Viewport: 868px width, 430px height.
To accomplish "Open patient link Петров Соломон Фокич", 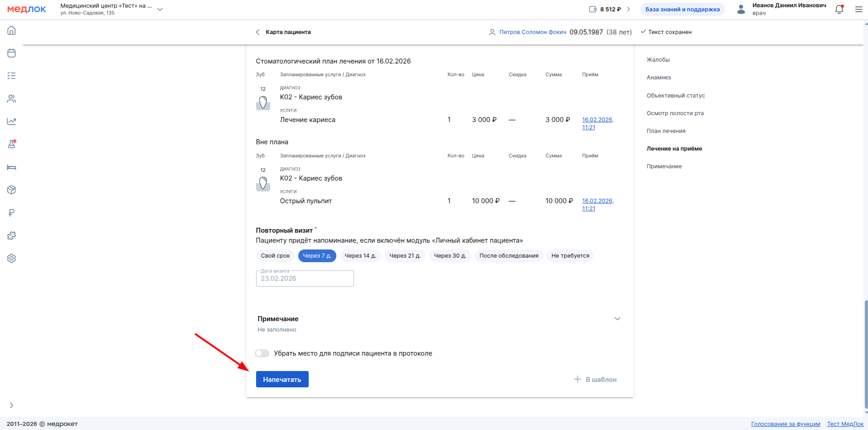I will tap(533, 32).
